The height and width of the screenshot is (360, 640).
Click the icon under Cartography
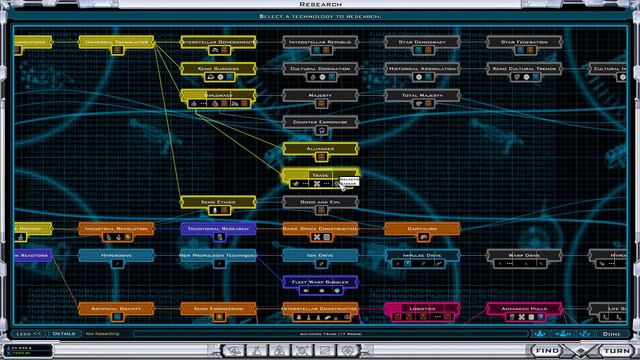click(423, 237)
